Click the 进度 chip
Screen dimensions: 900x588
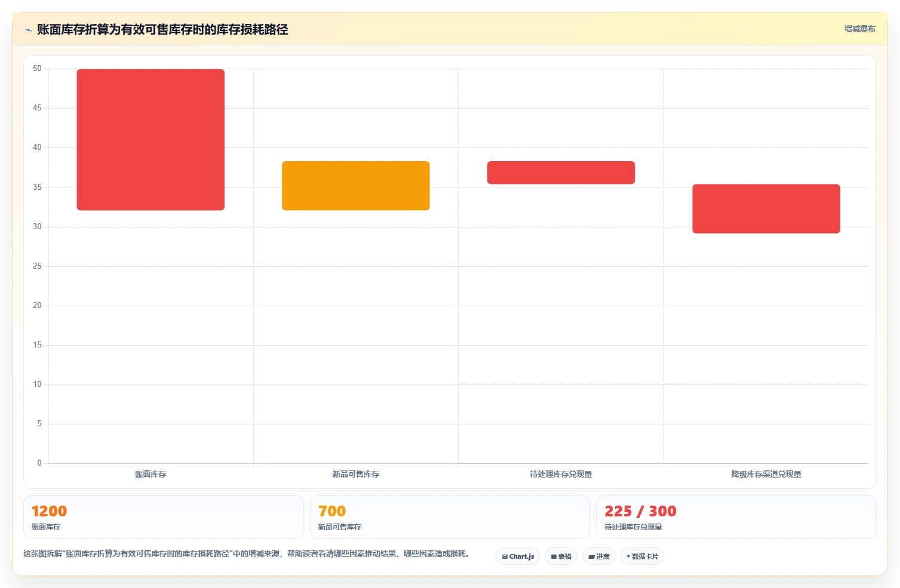coord(599,556)
